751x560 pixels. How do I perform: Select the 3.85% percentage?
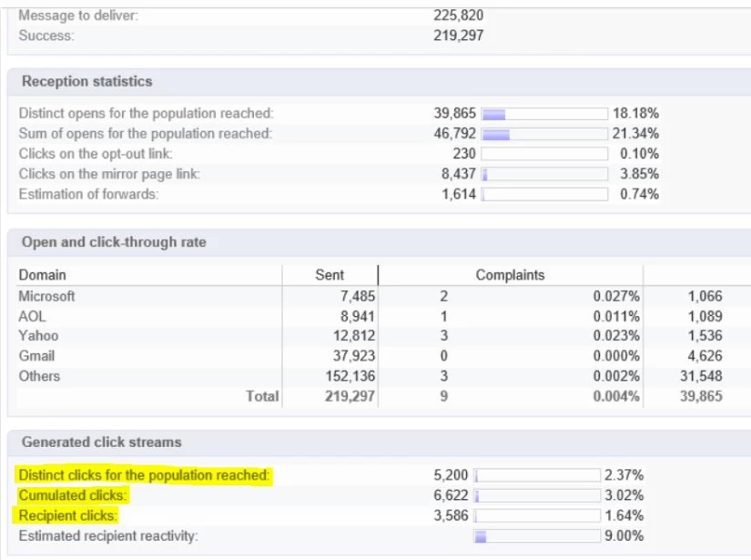(x=639, y=173)
